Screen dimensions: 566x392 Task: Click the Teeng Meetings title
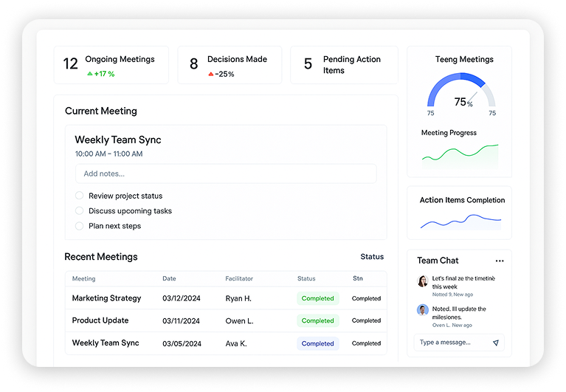(x=464, y=60)
